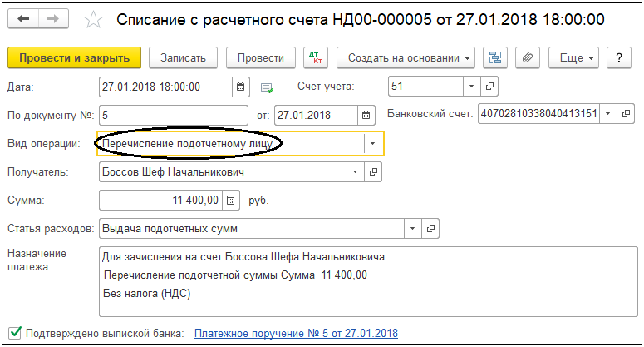The width and height of the screenshot is (644, 347).
Task: Click Провести и закрыть button
Action: (x=74, y=58)
